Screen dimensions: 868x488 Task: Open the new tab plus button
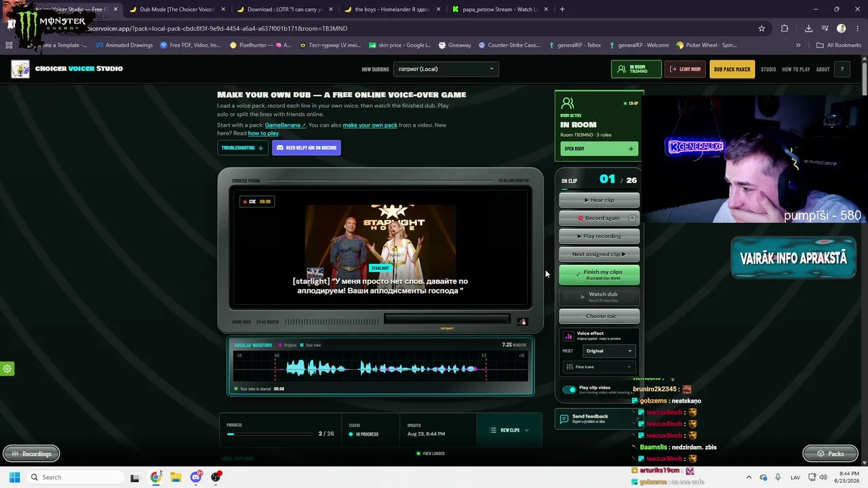pyautogui.click(x=562, y=9)
